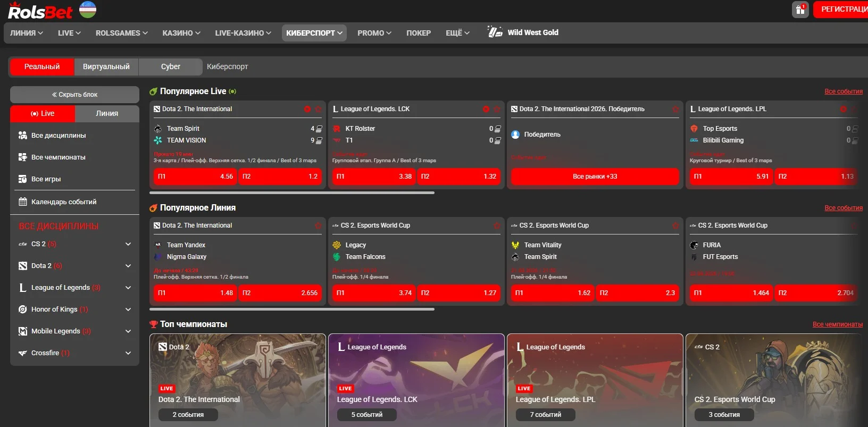Screen dimensions: 868x427
Task: Click the RolsBet logo
Action: tap(40, 11)
